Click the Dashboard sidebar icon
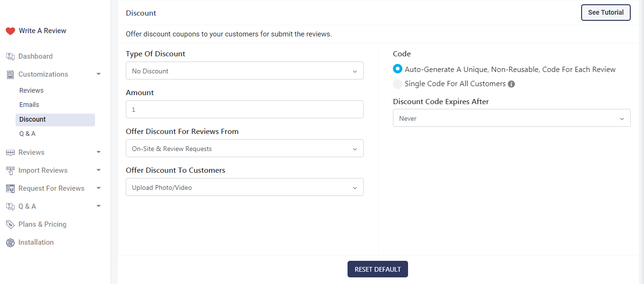This screenshot has width=644, height=284. pos(10,56)
